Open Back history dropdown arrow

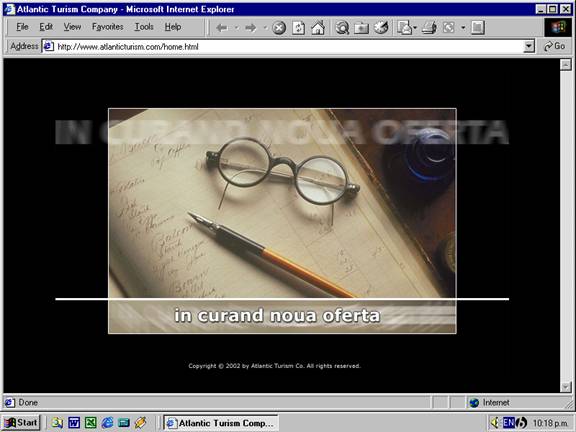click(236, 28)
